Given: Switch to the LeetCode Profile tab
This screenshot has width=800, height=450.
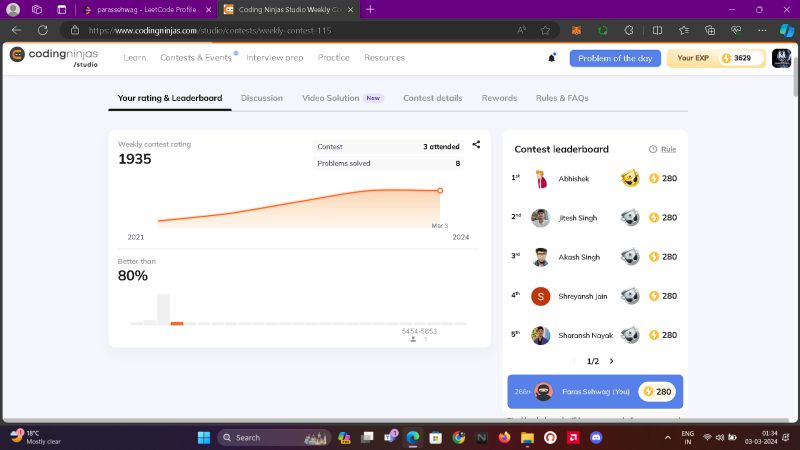Looking at the screenshot, I should 146,10.
